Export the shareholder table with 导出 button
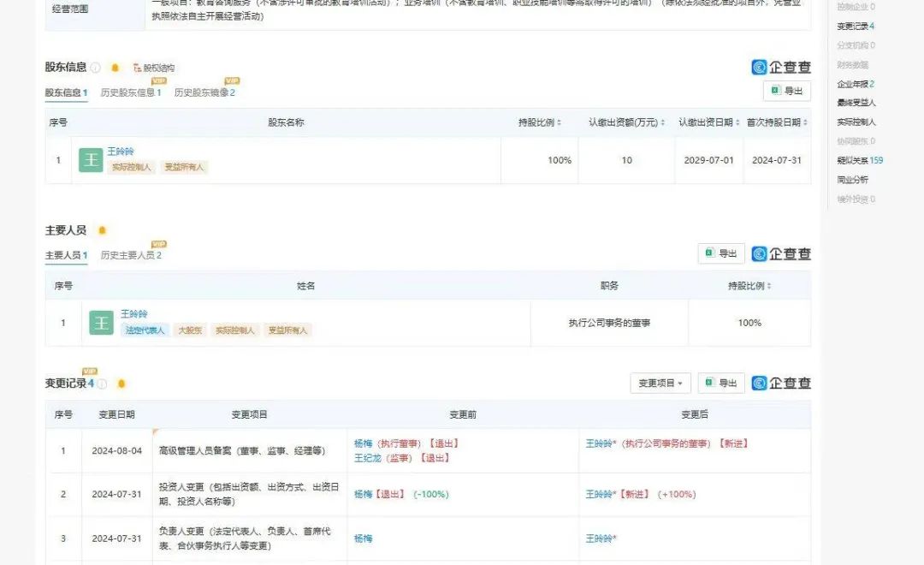924x565 pixels. click(x=786, y=91)
